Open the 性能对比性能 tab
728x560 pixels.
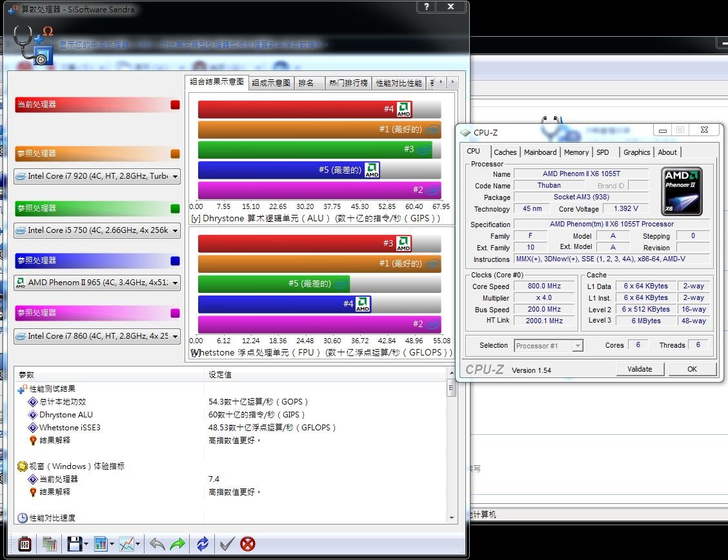399,83
